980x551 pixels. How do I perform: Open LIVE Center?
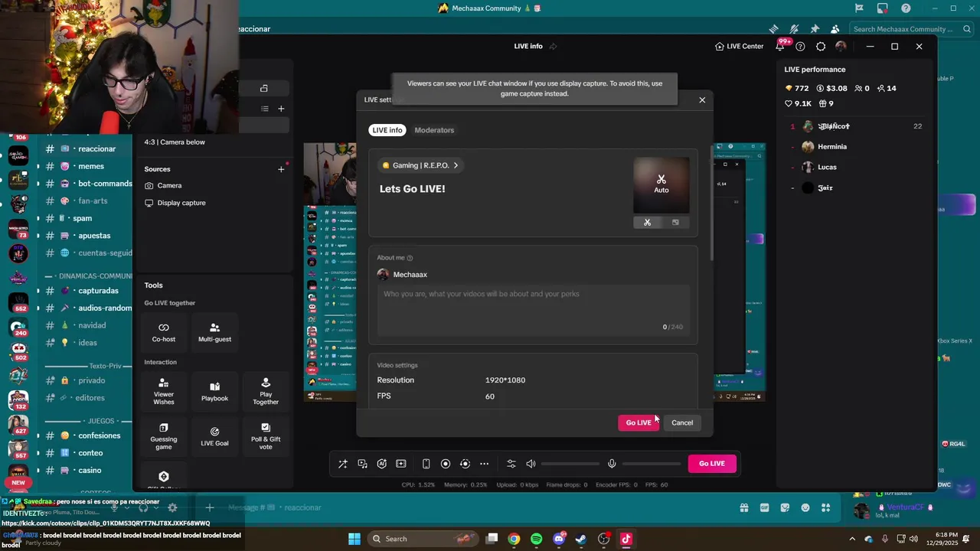click(739, 46)
